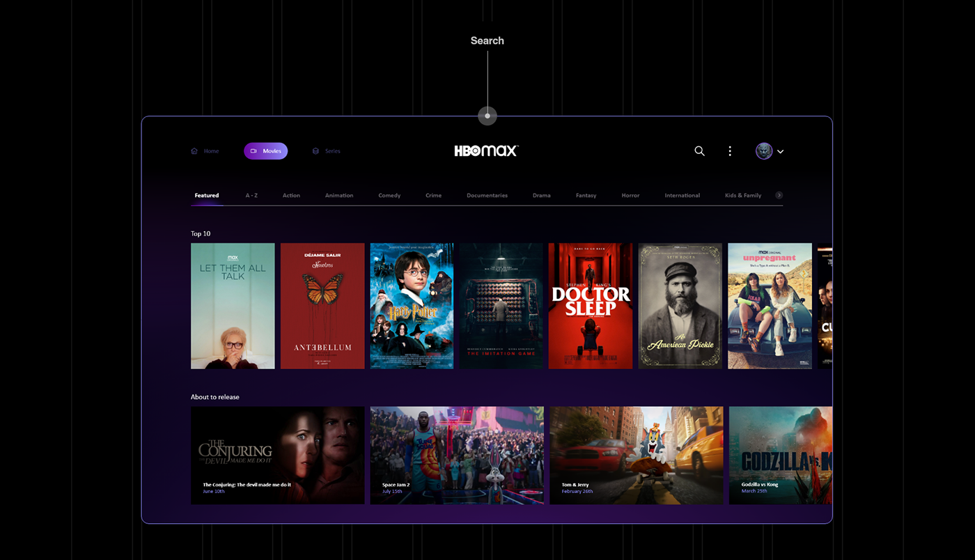The width and height of the screenshot is (975, 560).
Task: Open the Series navigation item
Action: coord(326,151)
